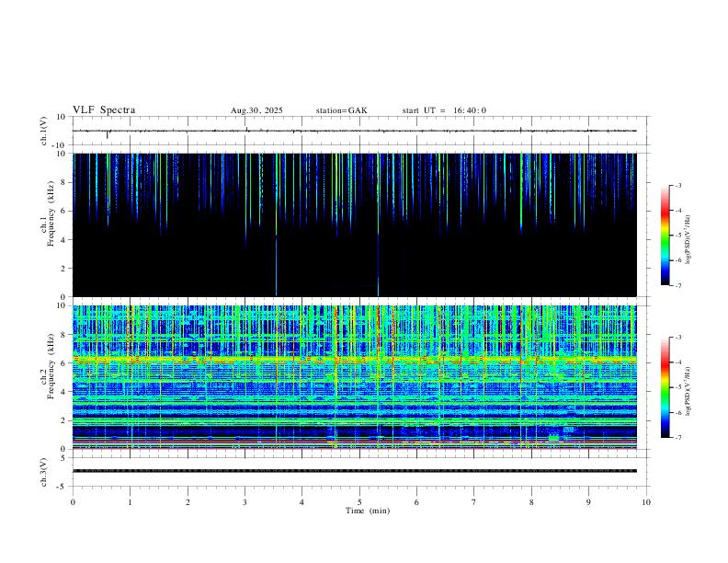Select the "Aug.30, 2025" date text
728x563 pixels.
coord(256,110)
